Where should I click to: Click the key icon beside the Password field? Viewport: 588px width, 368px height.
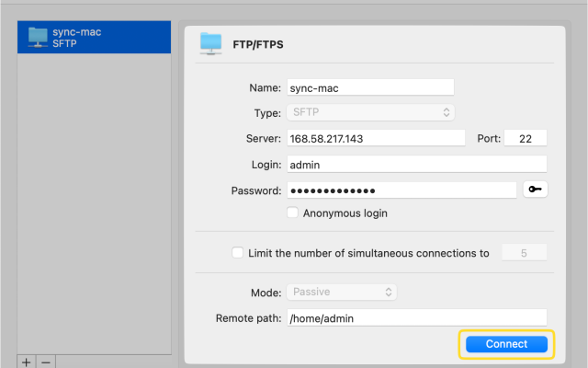pos(534,190)
